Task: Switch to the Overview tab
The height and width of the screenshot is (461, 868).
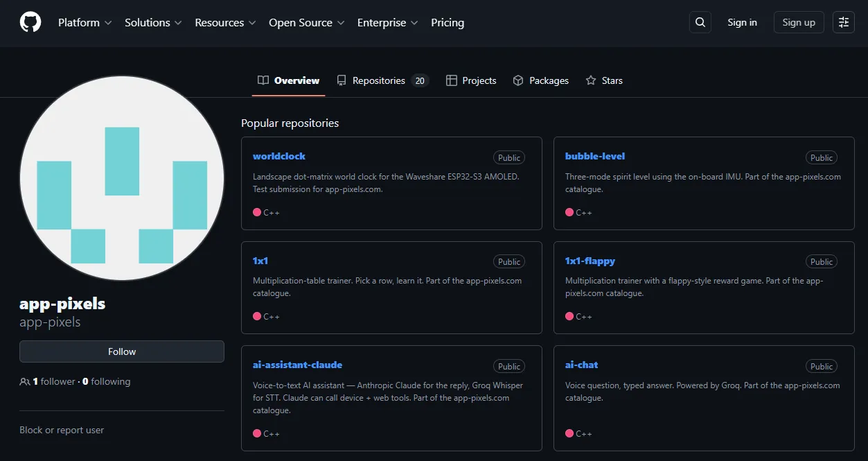Action: [x=289, y=80]
